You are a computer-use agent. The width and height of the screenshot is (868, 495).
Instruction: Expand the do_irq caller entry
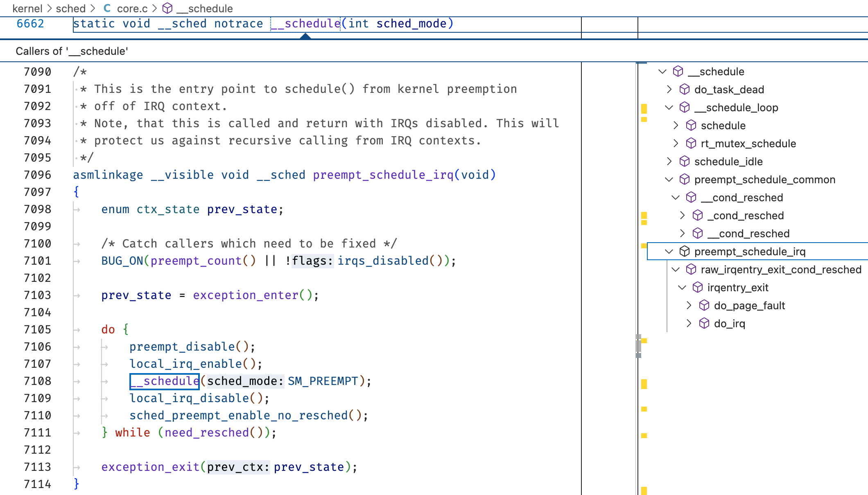[x=689, y=324]
